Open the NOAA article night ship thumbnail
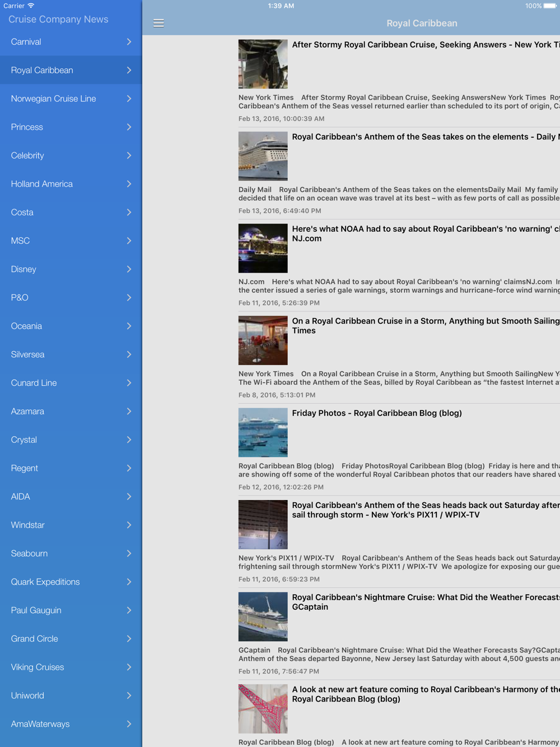The height and width of the screenshot is (747, 560). (263, 248)
